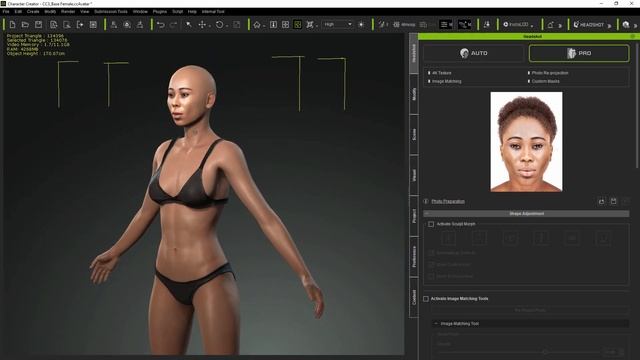640x360 pixels.
Task: Click the highlighted green frame icon
Action: (298, 25)
